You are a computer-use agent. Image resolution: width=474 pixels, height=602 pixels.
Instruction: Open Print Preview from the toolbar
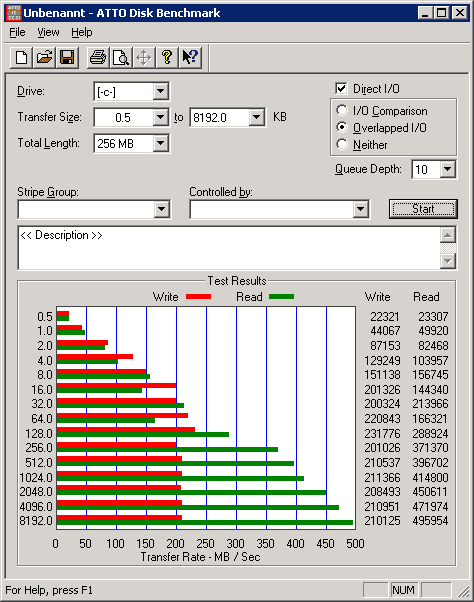coord(121,58)
